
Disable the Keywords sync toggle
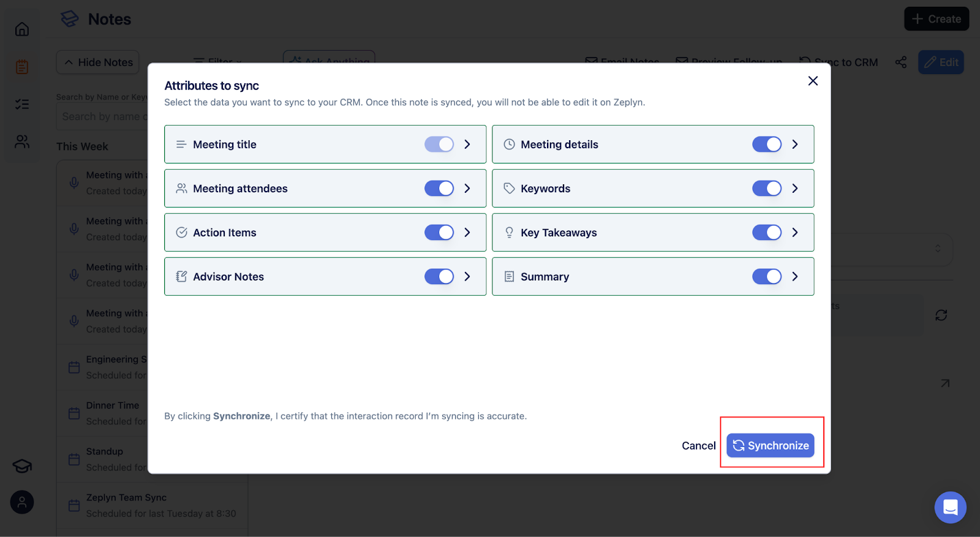coord(767,189)
